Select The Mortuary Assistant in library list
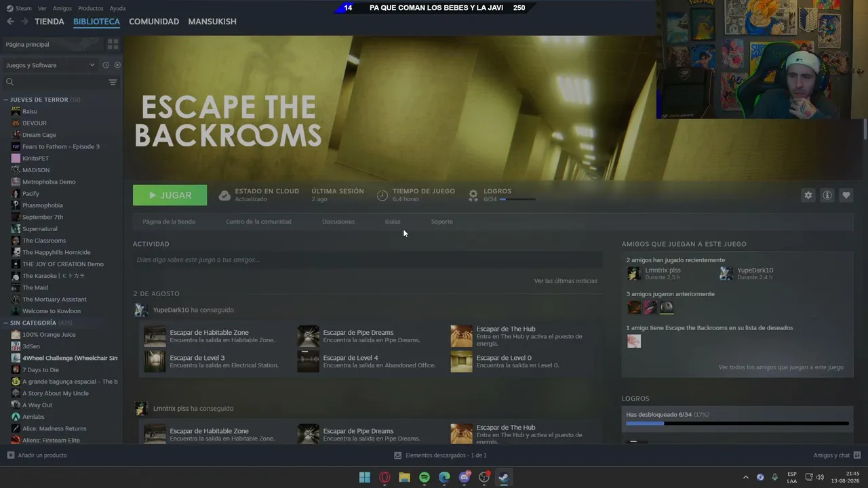The width and height of the screenshot is (868, 488). [54, 300]
